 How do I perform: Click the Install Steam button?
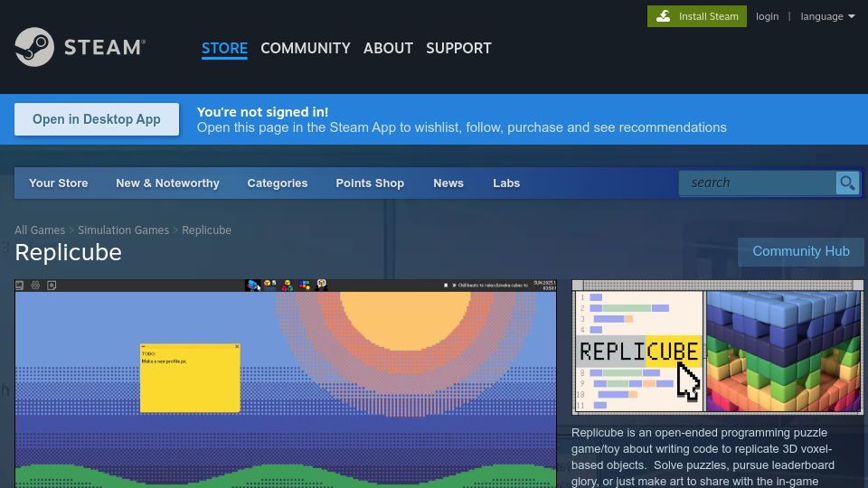click(x=696, y=16)
